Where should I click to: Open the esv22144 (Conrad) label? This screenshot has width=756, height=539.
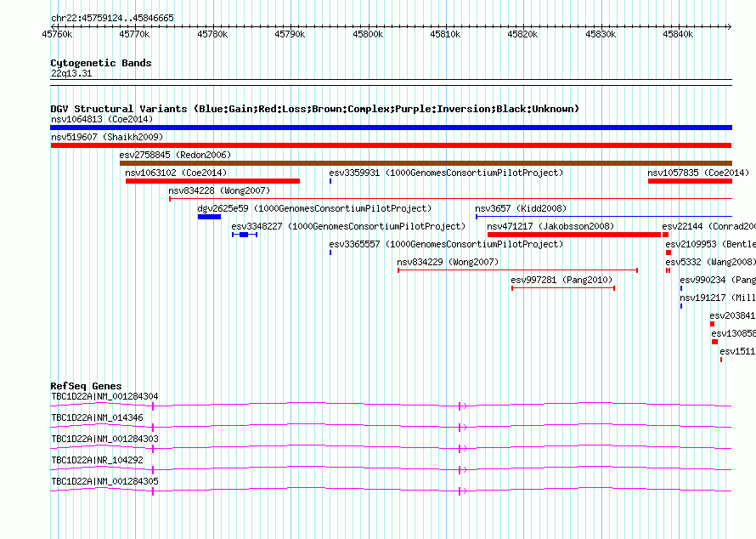708,226
